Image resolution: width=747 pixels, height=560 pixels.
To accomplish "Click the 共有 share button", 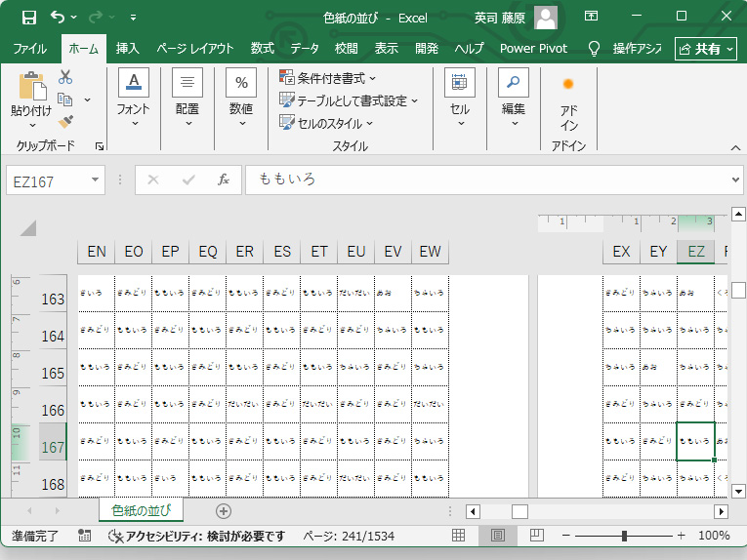I will pyautogui.click(x=705, y=48).
